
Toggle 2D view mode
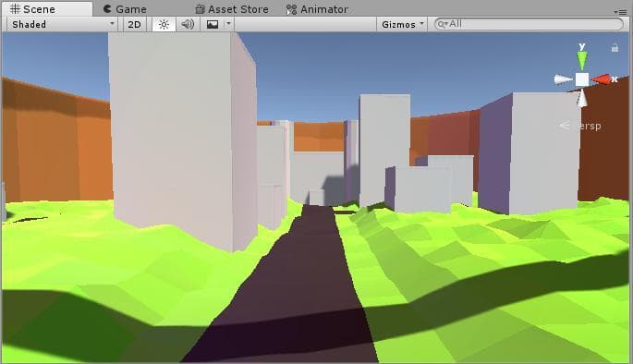coord(134,24)
